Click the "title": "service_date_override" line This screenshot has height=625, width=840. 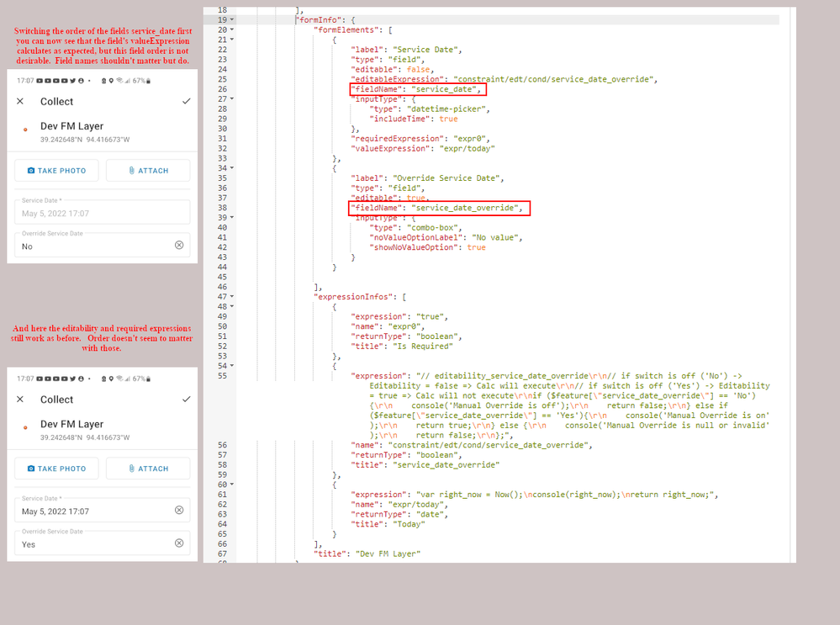pyautogui.click(x=425, y=464)
